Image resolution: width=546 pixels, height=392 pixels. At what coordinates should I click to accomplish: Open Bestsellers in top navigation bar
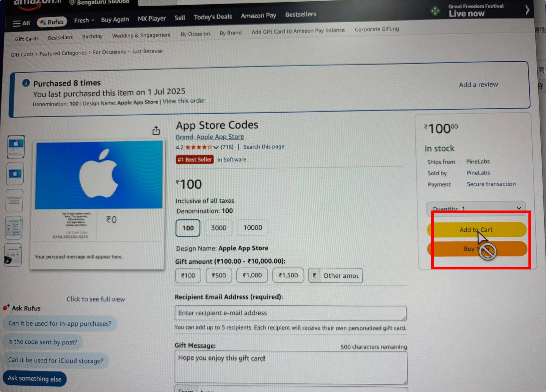(x=300, y=14)
